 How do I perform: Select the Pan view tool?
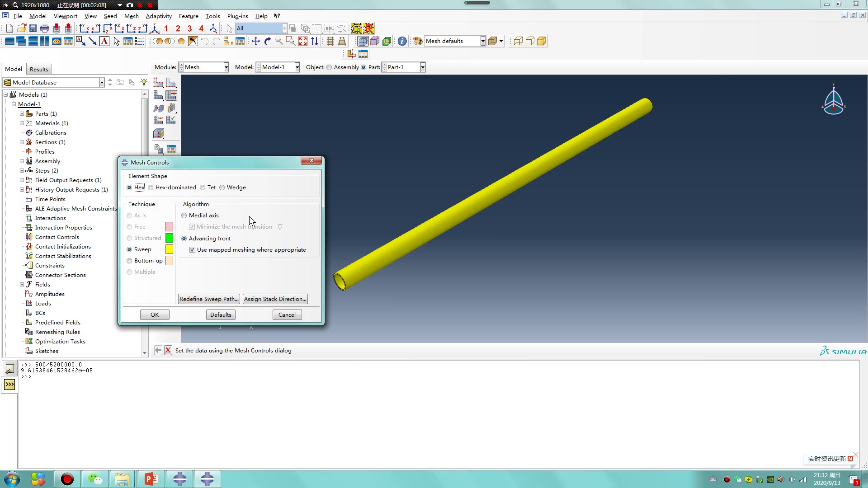(x=255, y=41)
